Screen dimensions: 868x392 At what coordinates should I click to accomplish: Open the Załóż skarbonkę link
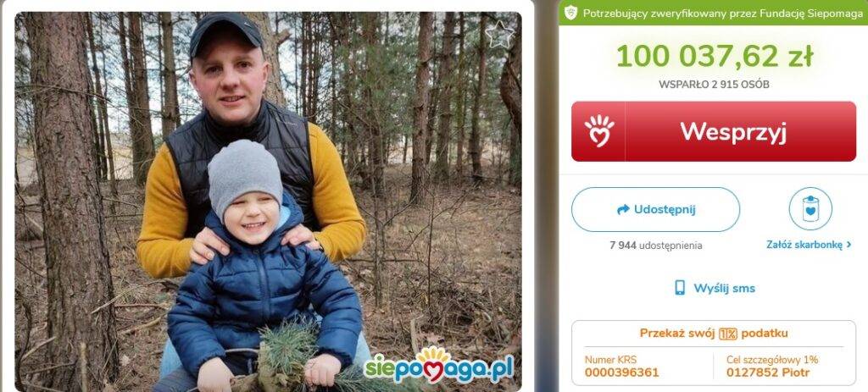(x=804, y=245)
